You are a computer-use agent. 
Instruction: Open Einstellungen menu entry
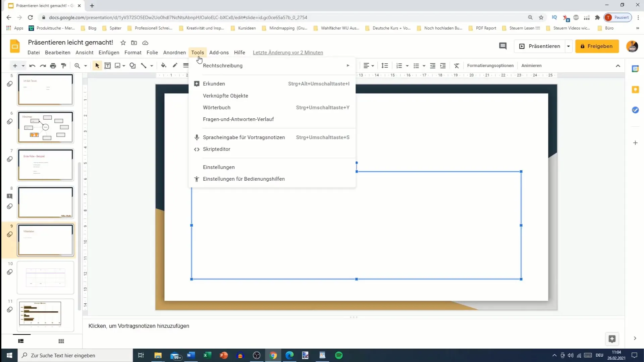(272, 167)
